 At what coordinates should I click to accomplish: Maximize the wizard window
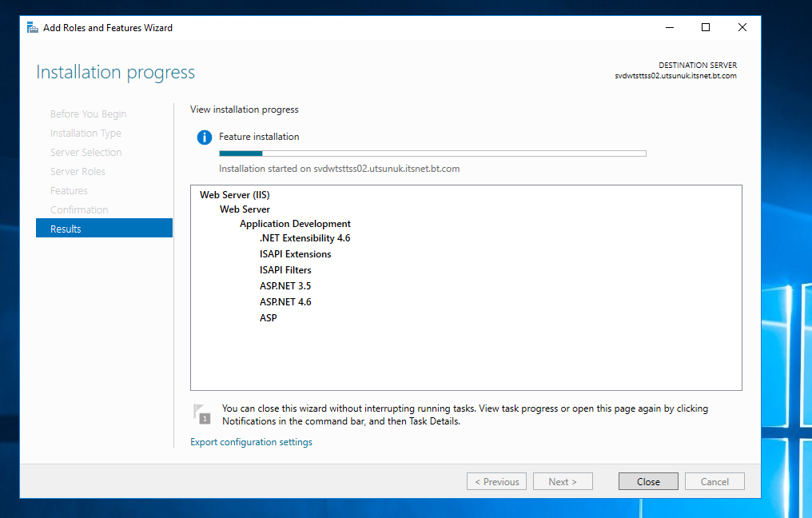point(706,27)
